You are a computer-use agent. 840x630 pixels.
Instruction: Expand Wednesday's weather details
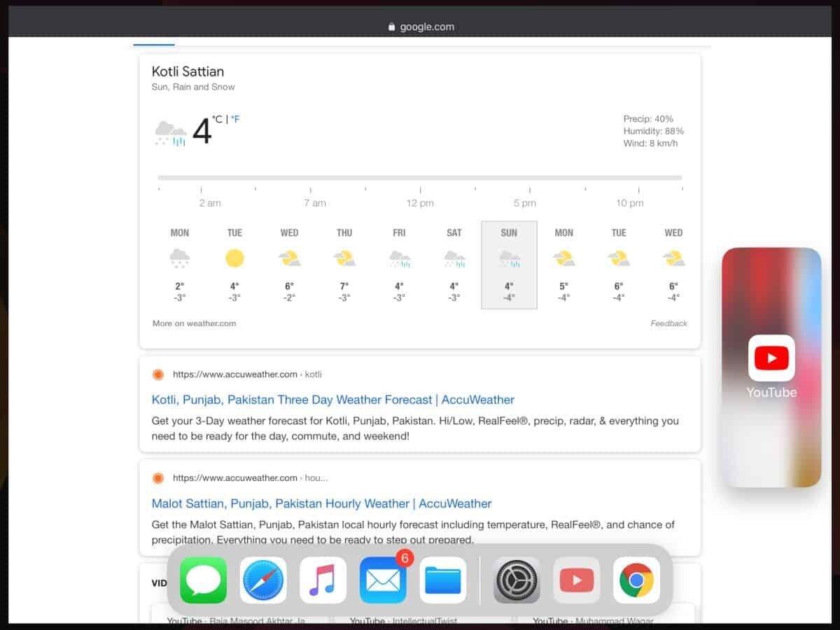[289, 265]
